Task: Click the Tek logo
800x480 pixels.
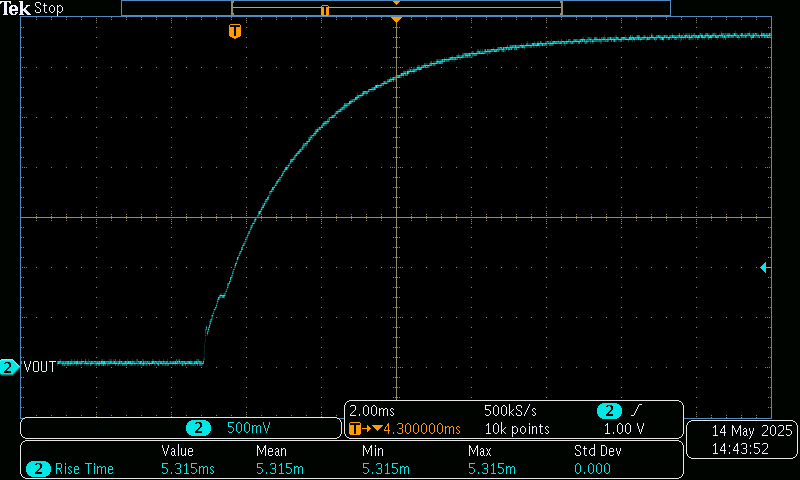Action: [x=15, y=8]
